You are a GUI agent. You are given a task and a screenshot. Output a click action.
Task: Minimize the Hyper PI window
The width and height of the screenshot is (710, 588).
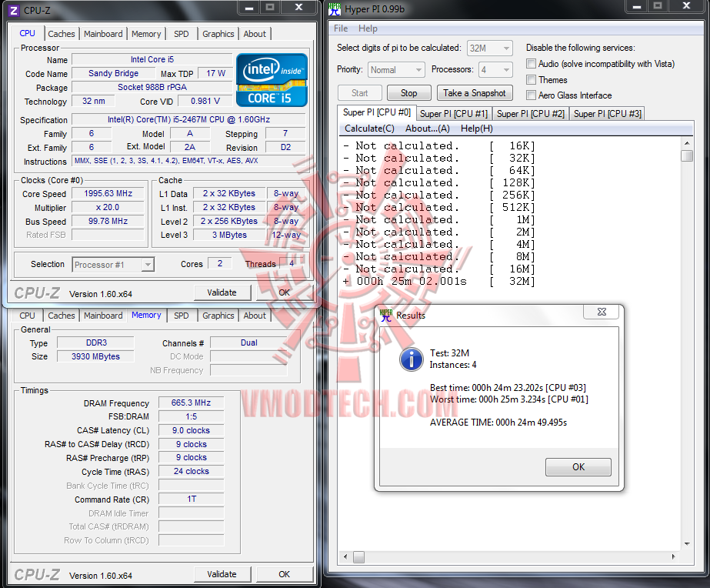(x=637, y=7)
